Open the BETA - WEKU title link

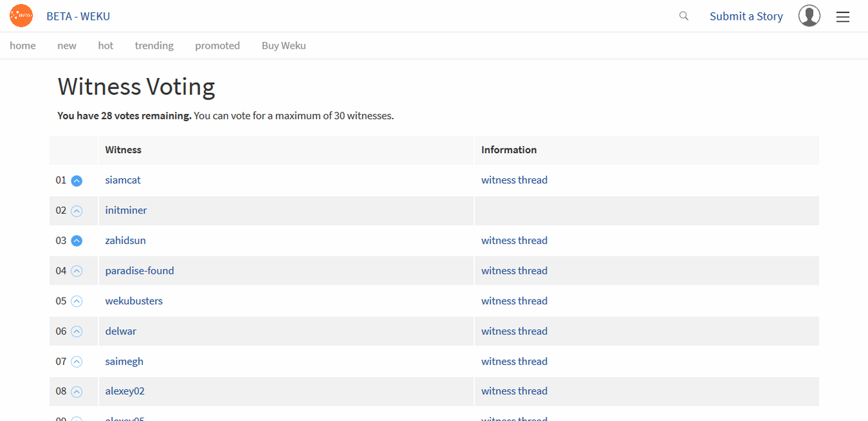[x=78, y=16]
